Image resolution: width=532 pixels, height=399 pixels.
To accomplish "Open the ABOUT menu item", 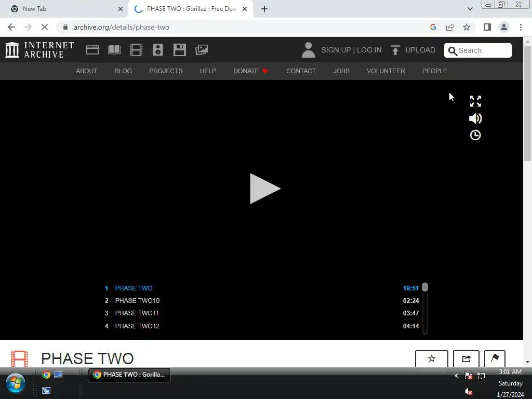I will pyautogui.click(x=87, y=71).
